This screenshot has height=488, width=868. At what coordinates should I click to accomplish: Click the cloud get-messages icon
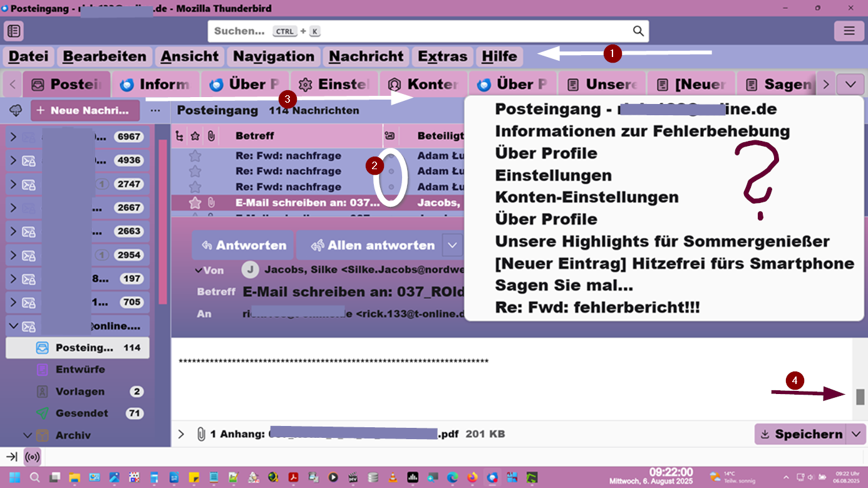coord(16,110)
